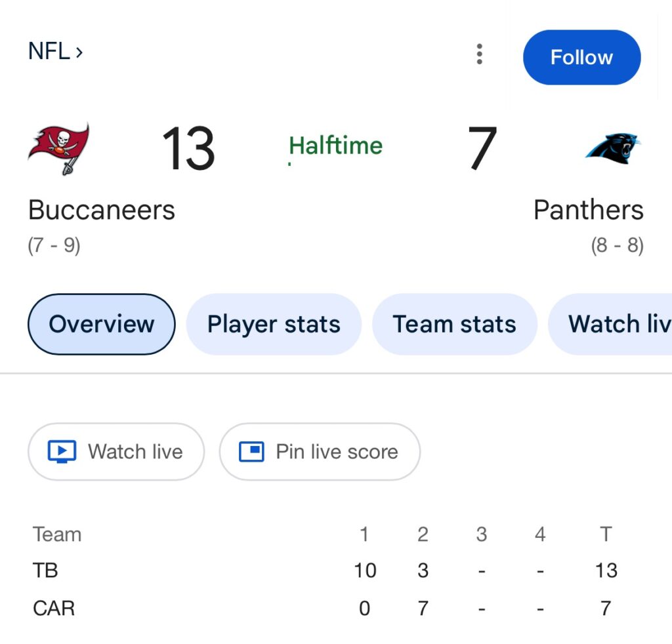Click the Panthers score of 7
672x644 pixels.
click(482, 148)
